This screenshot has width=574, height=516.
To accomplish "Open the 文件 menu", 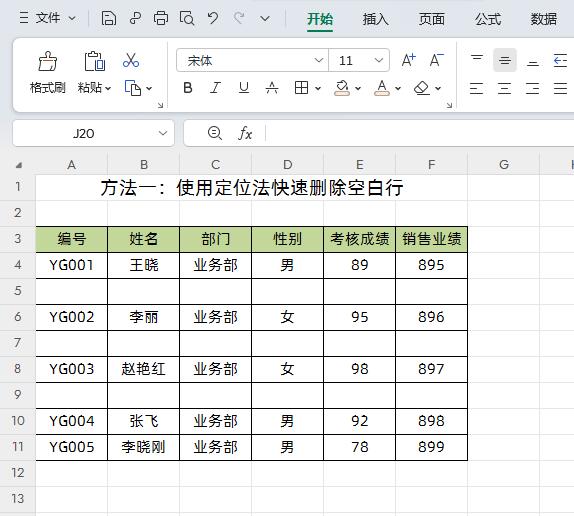I will 48,18.
